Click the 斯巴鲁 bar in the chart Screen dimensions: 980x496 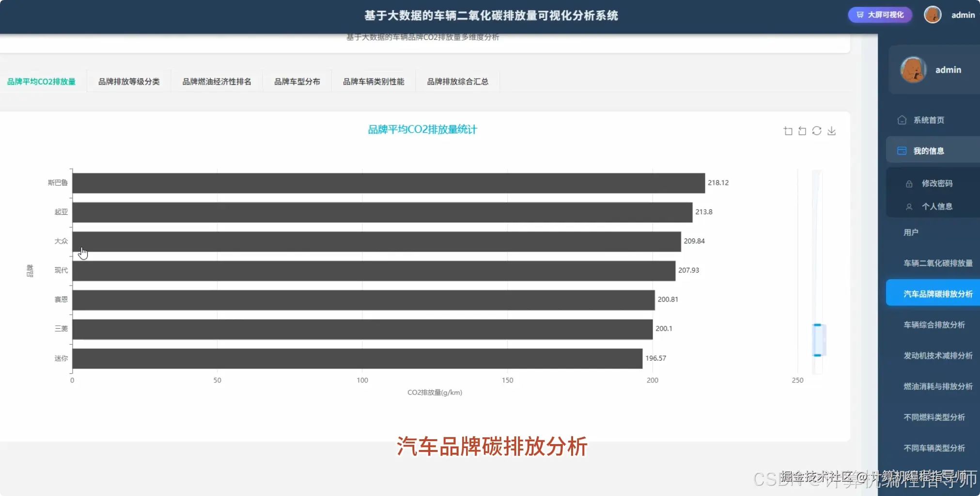[388, 183]
